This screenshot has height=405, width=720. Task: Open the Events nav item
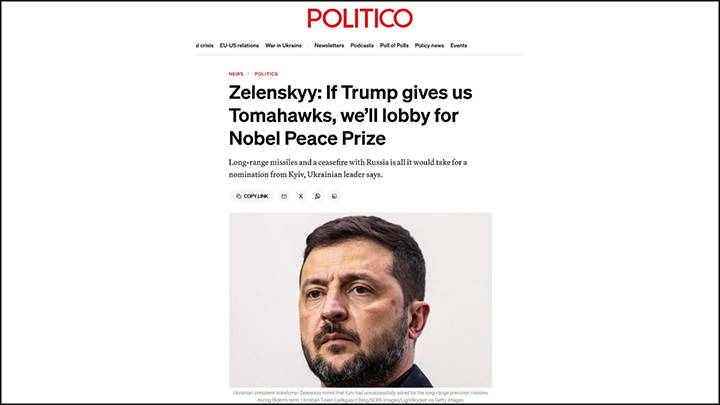458,45
